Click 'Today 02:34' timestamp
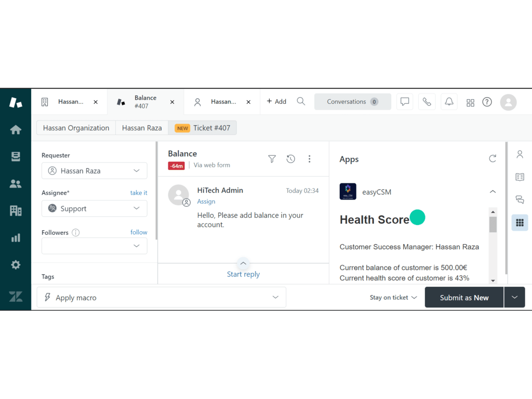Screen dimensions: 532x399 (x=302, y=191)
